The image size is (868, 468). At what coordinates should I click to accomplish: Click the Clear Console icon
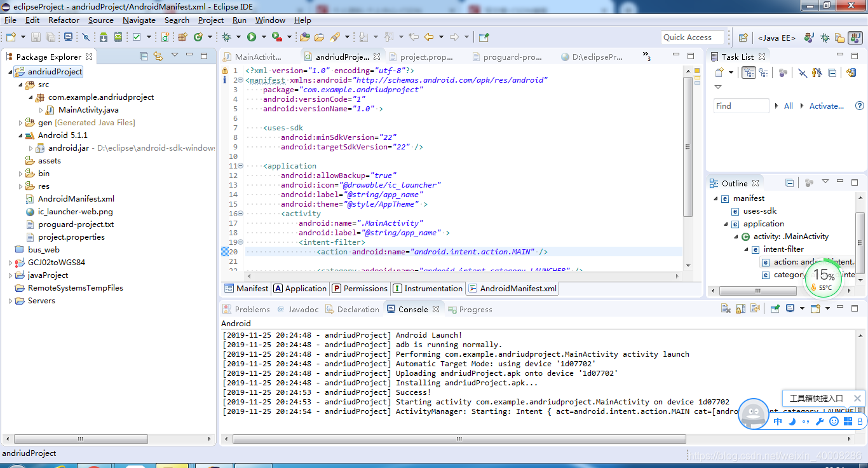(x=726, y=309)
